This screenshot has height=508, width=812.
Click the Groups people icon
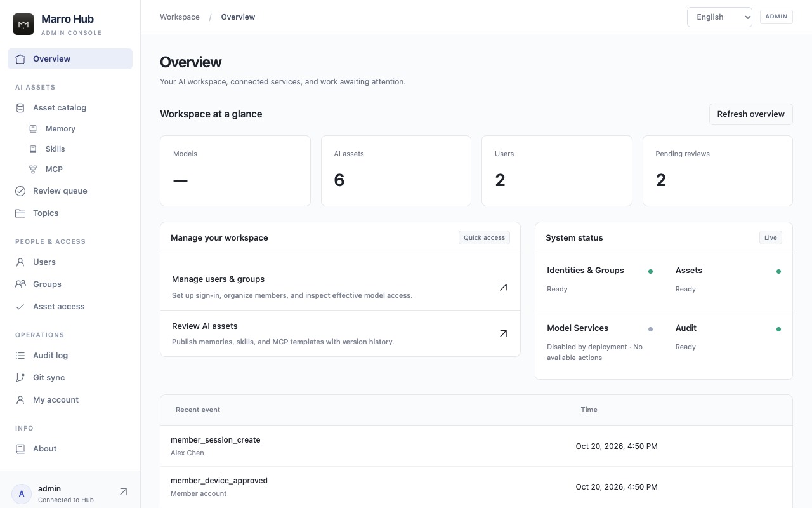coord(20,284)
